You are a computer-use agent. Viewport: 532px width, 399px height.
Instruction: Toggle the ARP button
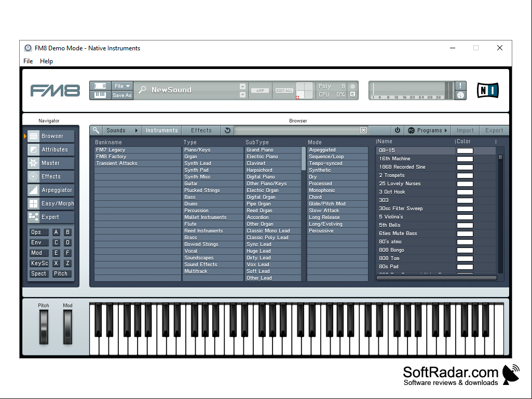click(x=260, y=91)
